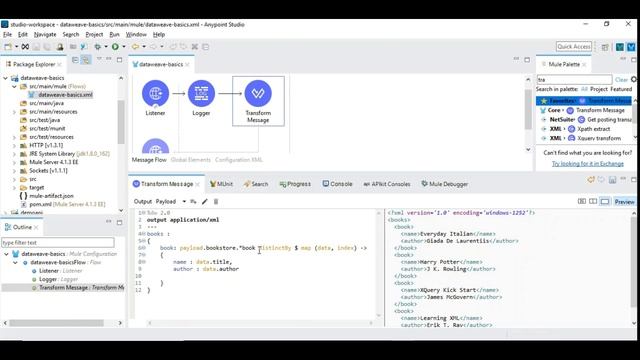Viewport: 640px width, 360px height.
Task: Select the Logger component on the canvas
Action: 201,93
